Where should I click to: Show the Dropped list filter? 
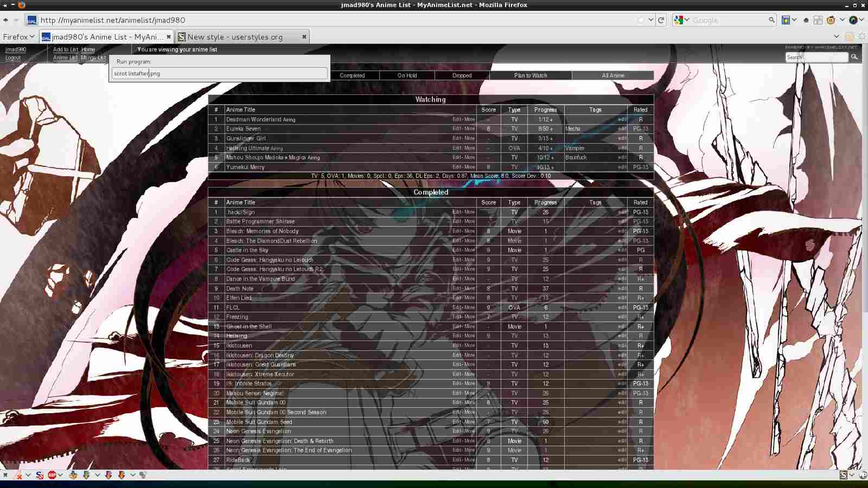click(462, 75)
